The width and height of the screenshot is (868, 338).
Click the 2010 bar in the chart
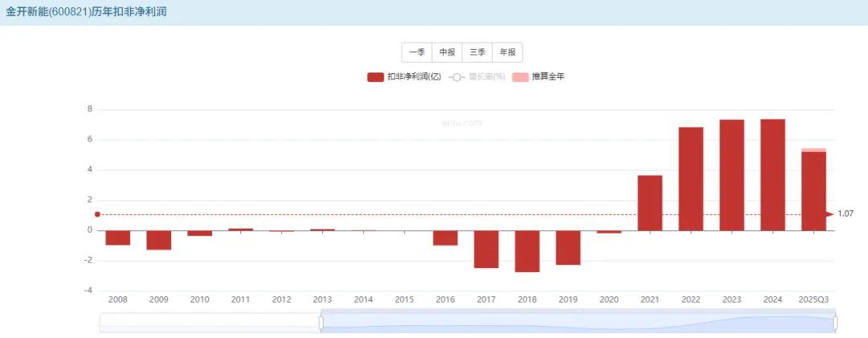point(200,233)
